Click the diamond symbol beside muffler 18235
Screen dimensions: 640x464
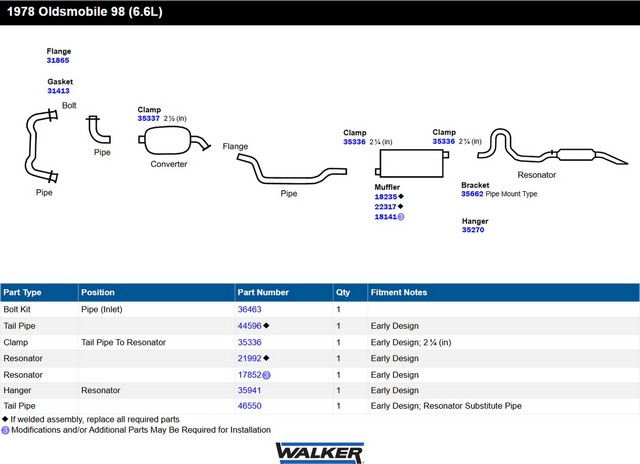[401, 196]
